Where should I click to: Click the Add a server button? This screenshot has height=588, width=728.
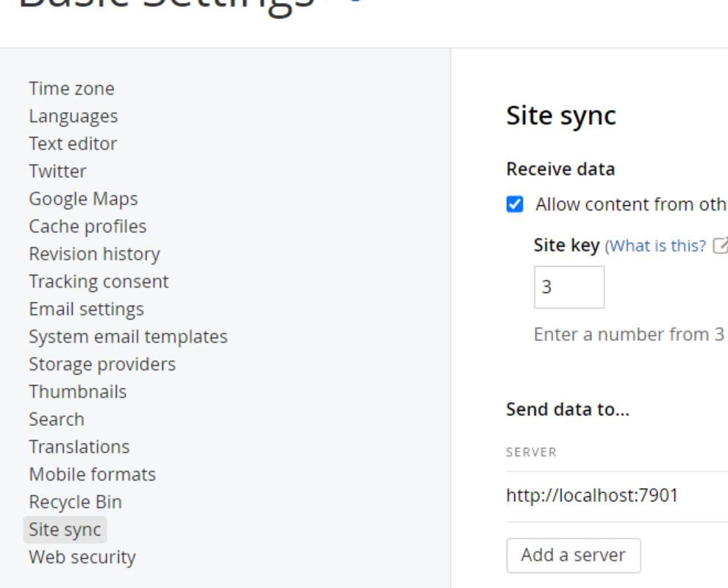574,556
